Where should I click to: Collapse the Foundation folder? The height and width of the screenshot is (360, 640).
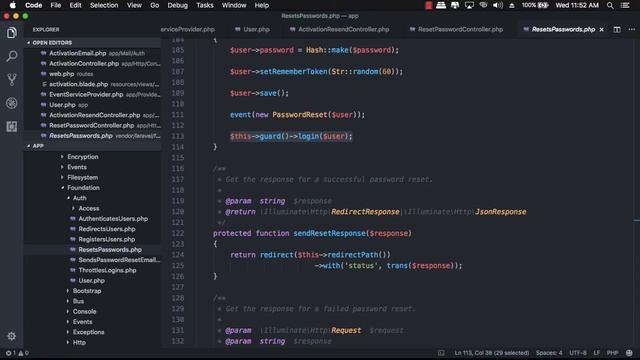coord(83,188)
